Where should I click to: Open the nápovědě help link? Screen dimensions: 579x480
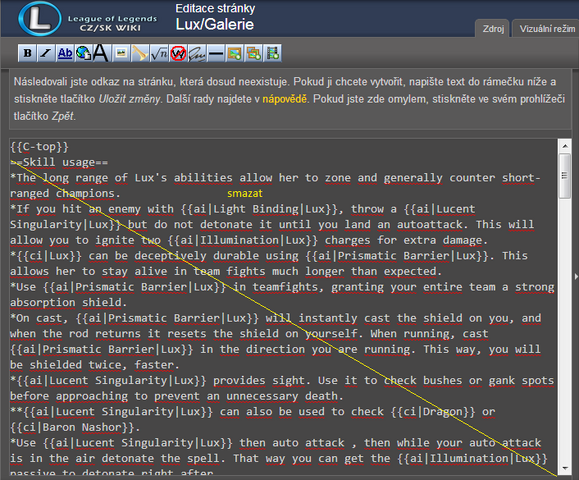pos(284,99)
